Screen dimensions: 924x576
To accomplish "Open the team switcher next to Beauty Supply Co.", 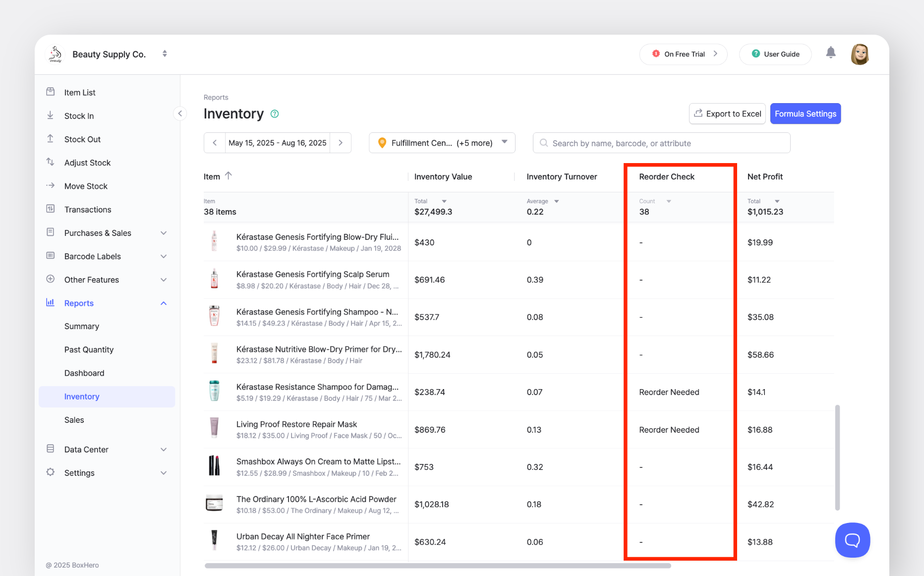I will [165, 54].
